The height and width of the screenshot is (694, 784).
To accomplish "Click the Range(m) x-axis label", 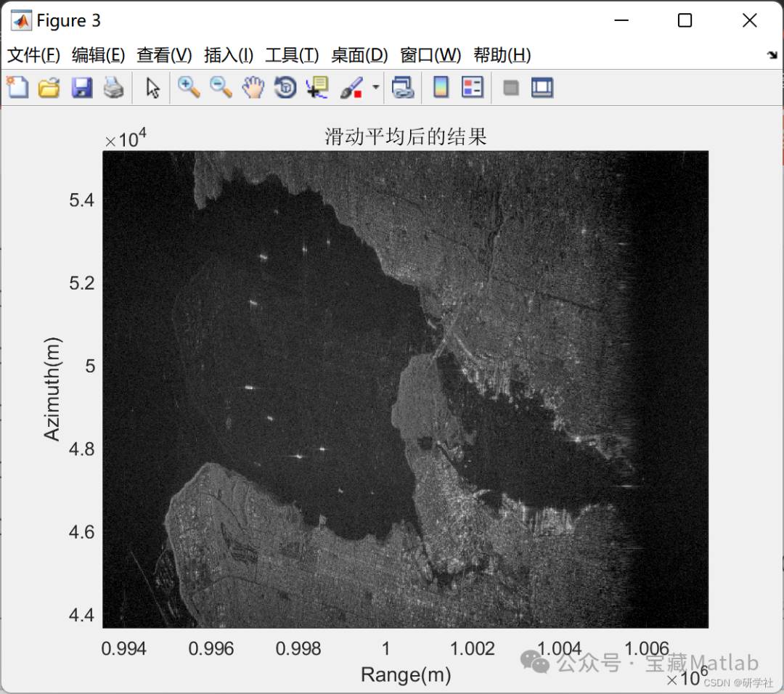I will tap(406, 674).
